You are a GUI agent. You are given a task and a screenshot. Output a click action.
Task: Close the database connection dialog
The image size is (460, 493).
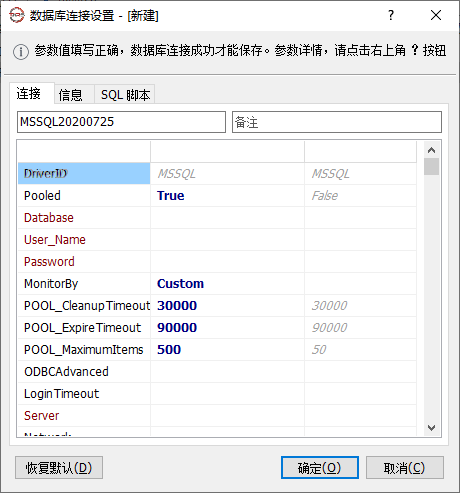(x=436, y=15)
